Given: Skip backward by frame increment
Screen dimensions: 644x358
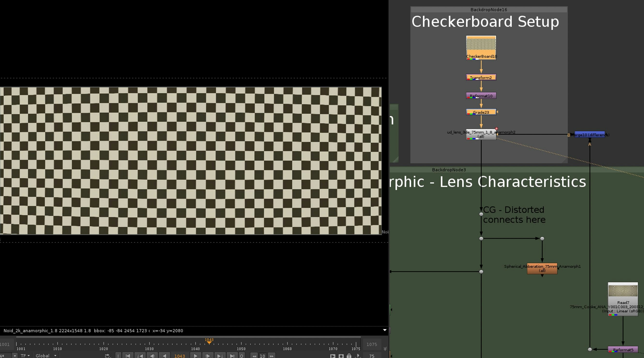Looking at the screenshot, I should [254, 356].
